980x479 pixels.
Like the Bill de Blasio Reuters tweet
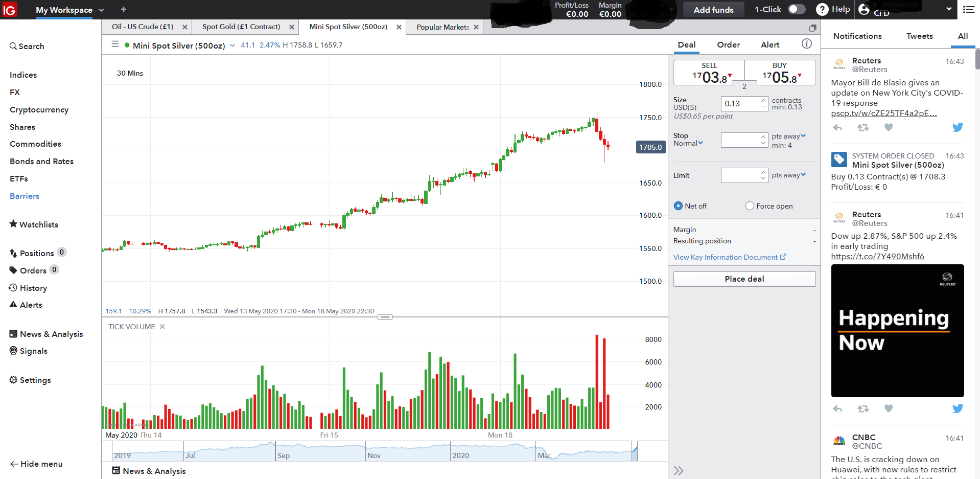(889, 127)
